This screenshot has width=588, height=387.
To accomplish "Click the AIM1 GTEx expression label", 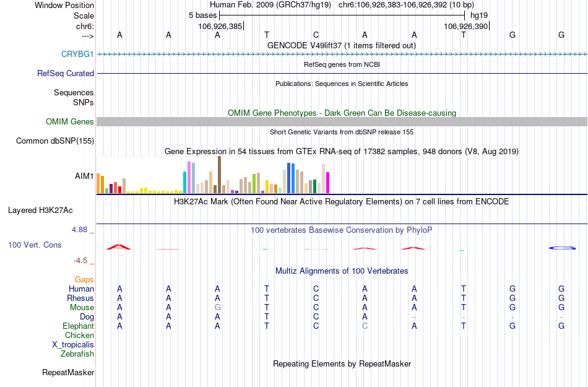I will [x=84, y=176].
